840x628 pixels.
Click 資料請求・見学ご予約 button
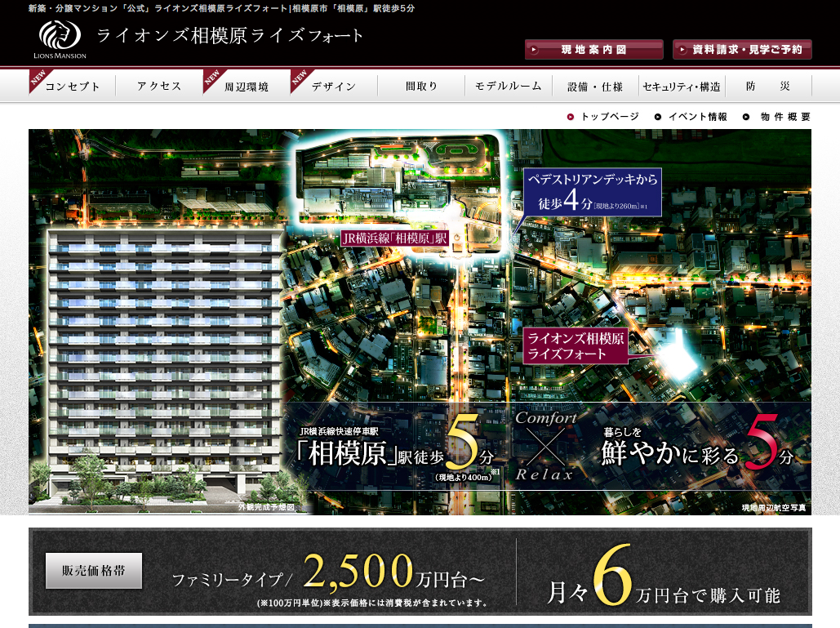pos(742,50)
